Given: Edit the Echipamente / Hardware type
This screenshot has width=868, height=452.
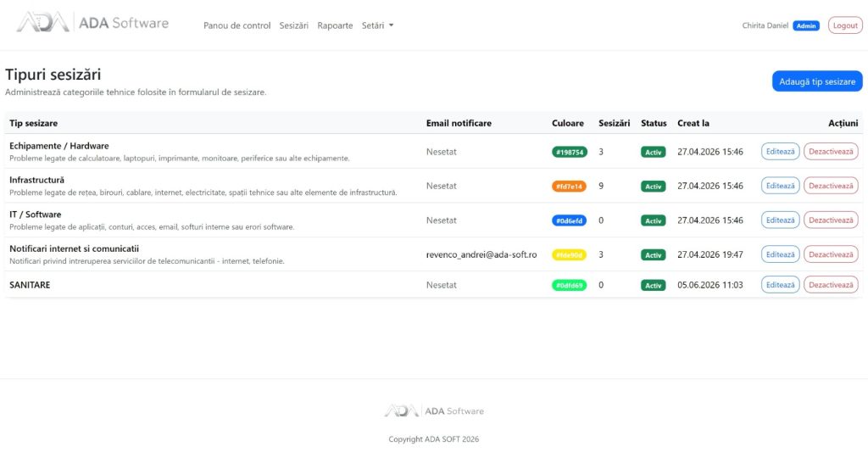Looking at the screenshot, I should 780,152.
